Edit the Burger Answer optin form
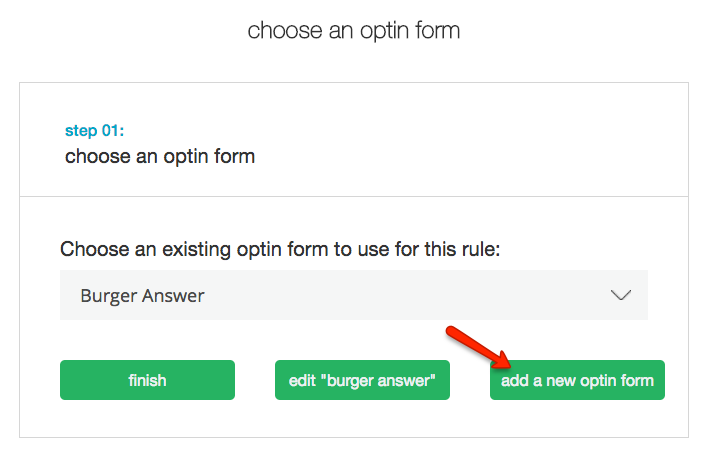719x458 pixels. (362, 380)
